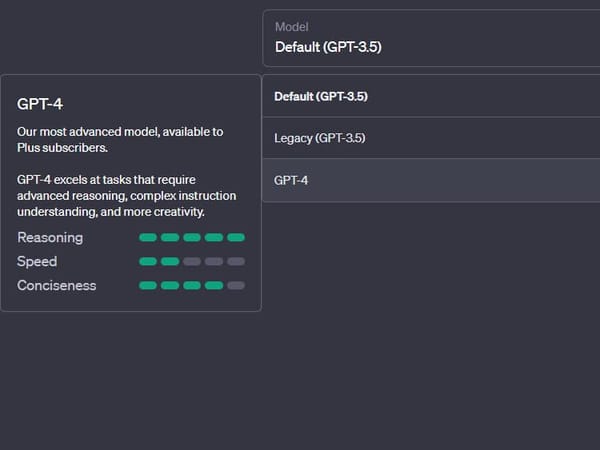The width and height of the screenshot is (600, 450).
Task: Click the small 'Model' label above the selection
Action: pos(291,27)
